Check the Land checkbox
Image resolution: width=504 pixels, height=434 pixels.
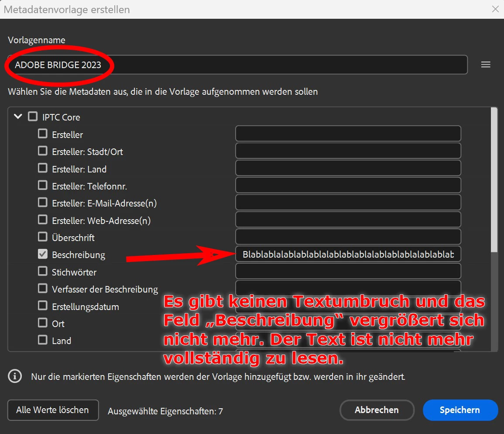pos(42,340)
